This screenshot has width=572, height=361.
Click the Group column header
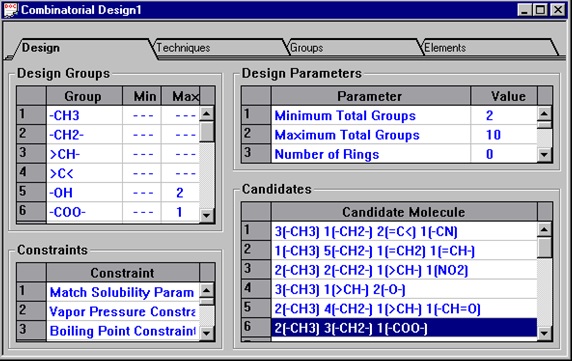(84, 96)
